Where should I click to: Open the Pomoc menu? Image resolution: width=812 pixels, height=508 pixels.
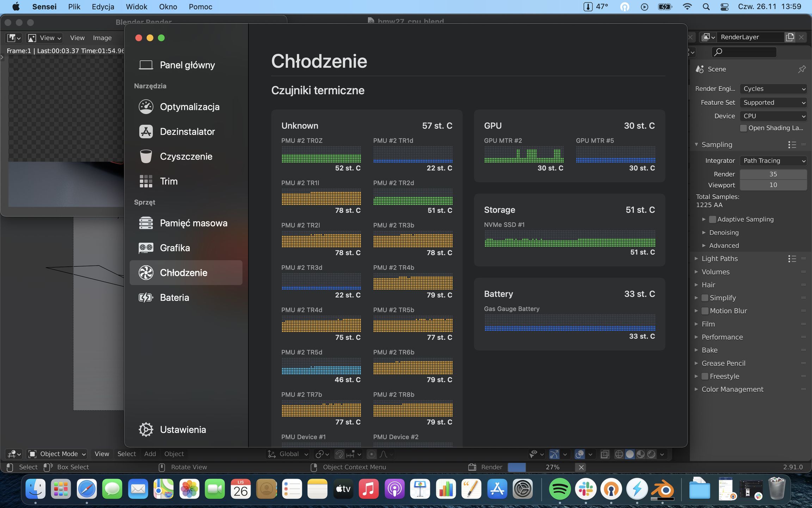click(200, 7)
